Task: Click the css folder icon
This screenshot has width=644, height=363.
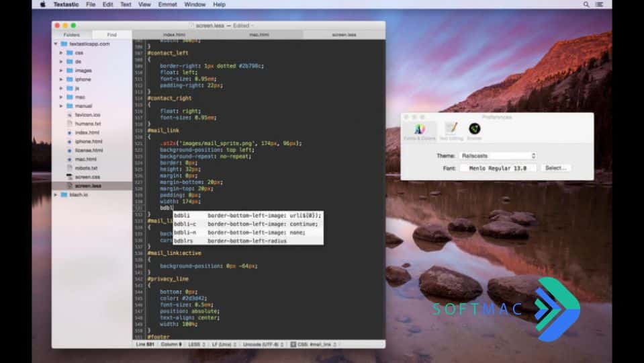Action: point(69,52)
